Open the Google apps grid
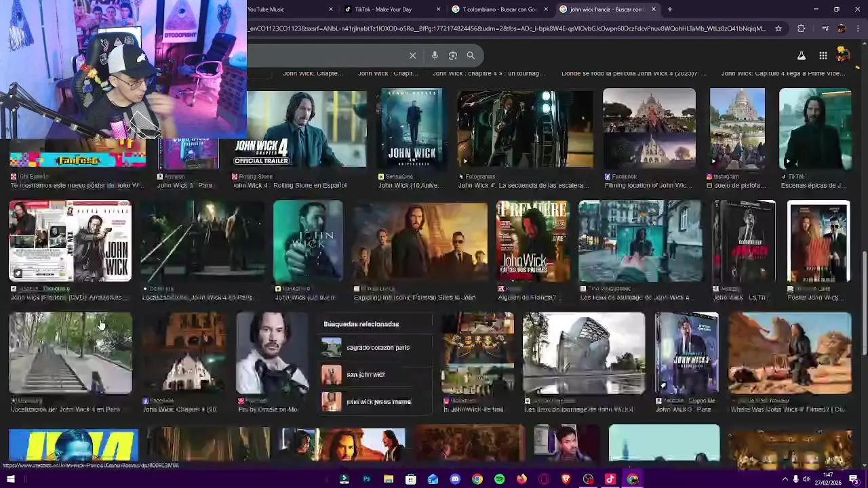The width and height of the screenshot is (868, 488). (823, 56)
